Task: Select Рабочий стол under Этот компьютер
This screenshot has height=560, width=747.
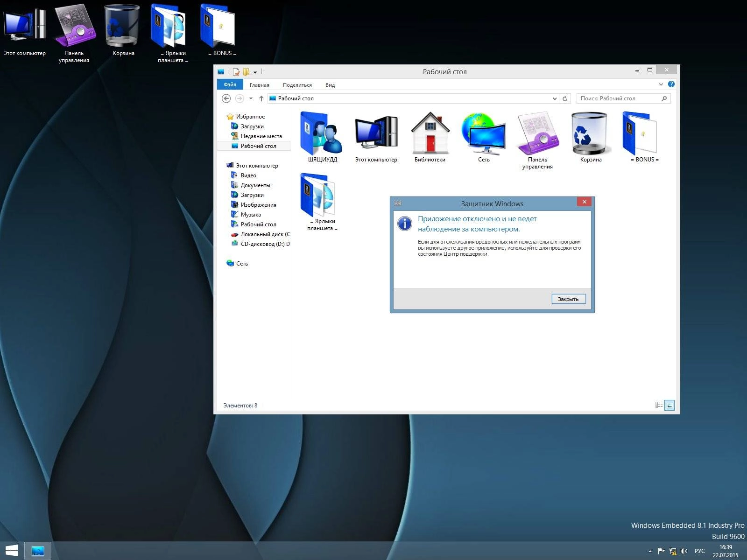Action: tap(254, 224)
